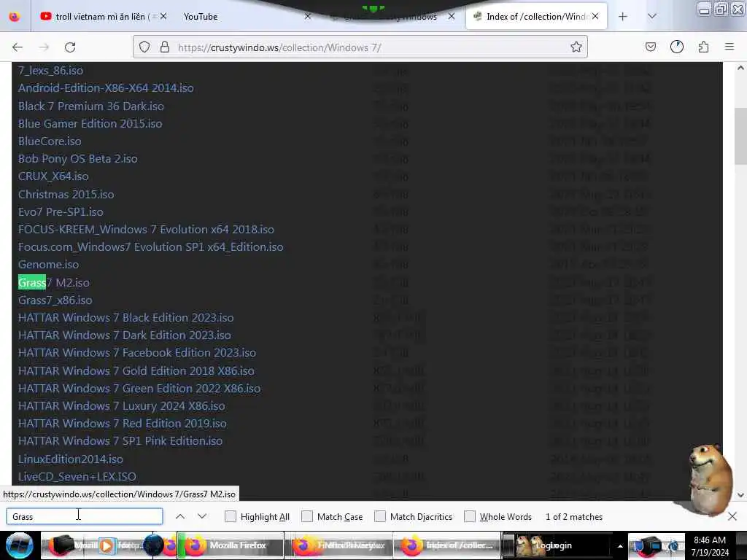Open Genome.iso link
This screenshot has height=560, width=747.
pyautogui.click(x=49, y=265)
